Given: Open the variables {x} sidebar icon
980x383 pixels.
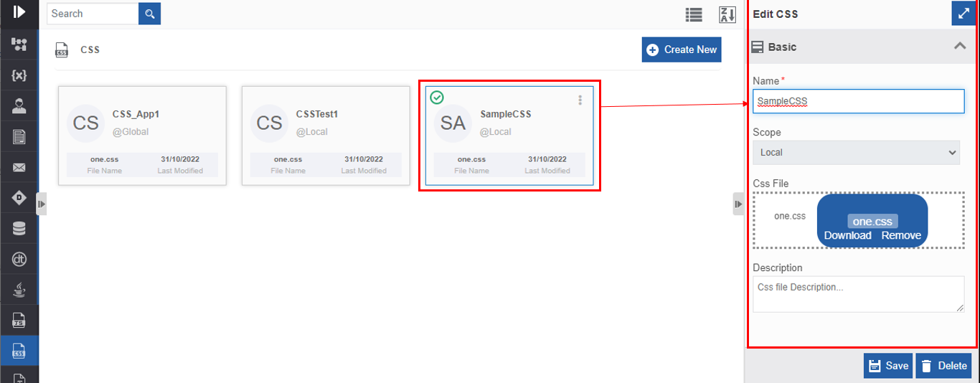Looking at the screenshot, I should [19, 75].
